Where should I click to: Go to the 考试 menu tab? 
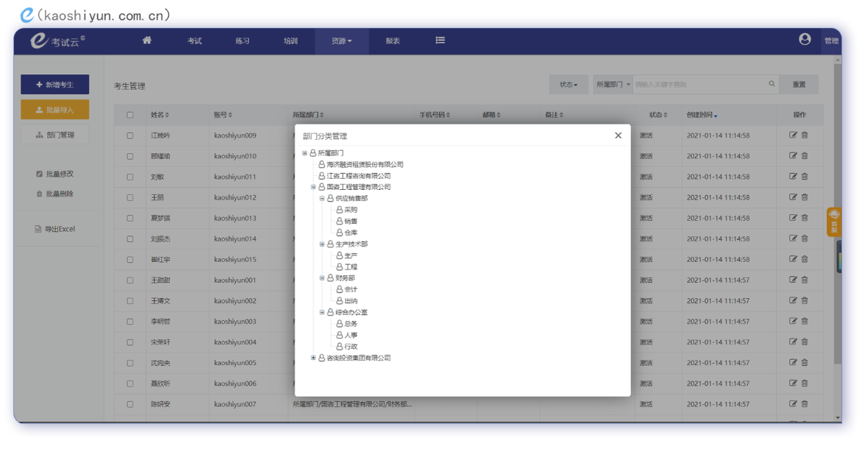[195, 41]
